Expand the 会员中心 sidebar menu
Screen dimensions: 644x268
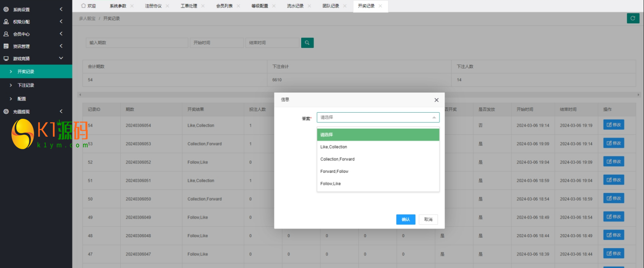click(x=61, y=34)
